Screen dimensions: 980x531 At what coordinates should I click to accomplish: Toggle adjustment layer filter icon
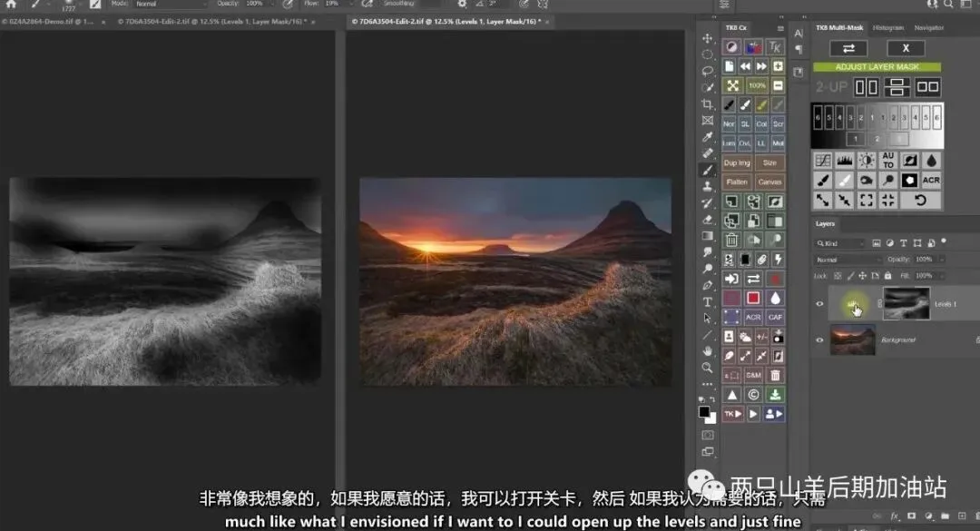click(x=889, y=242)
